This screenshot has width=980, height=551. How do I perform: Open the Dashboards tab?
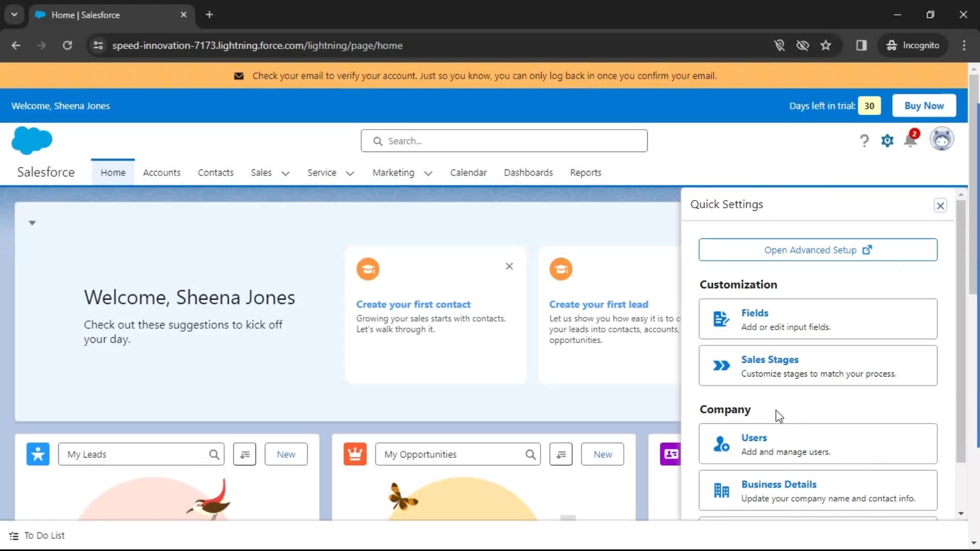(x=528, y=172)
